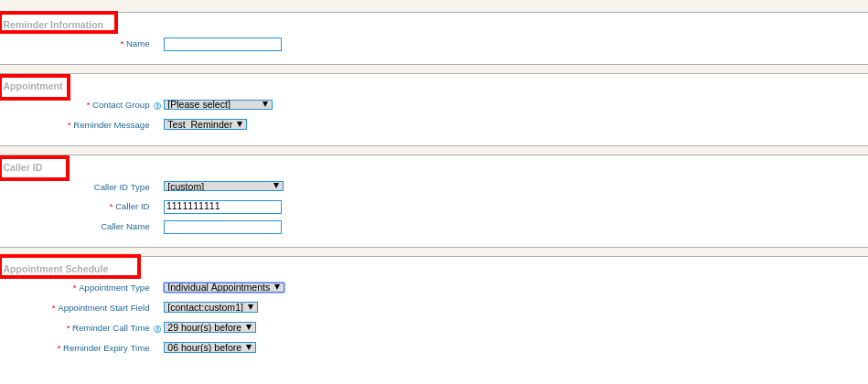Click the Reminder Message field label

(112, 125)
